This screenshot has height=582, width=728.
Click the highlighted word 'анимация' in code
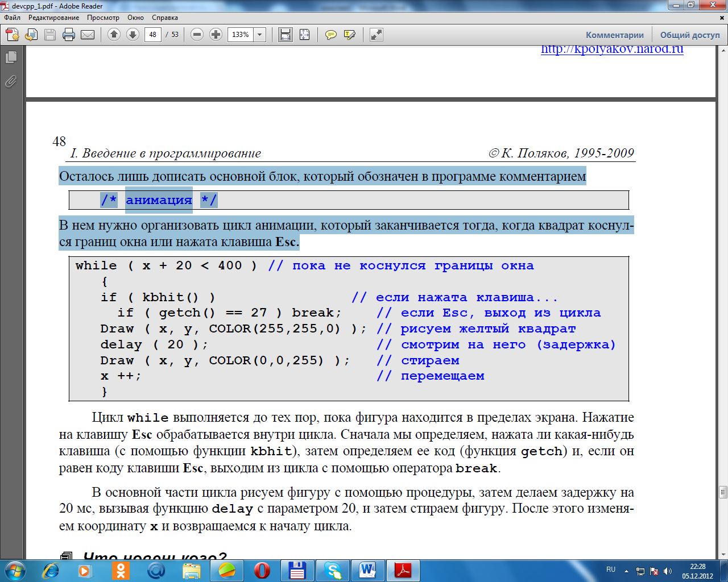[159, 200]
